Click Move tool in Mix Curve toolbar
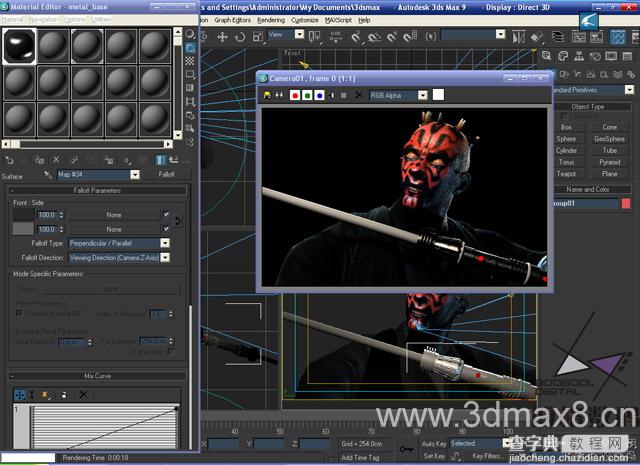The height and width of the screenshot is (465, 640). tap(20, 395)
